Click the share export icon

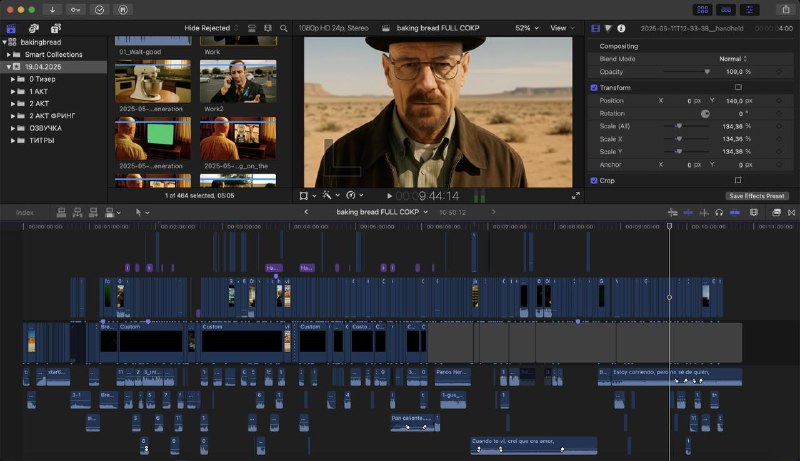tap(786, 10)
